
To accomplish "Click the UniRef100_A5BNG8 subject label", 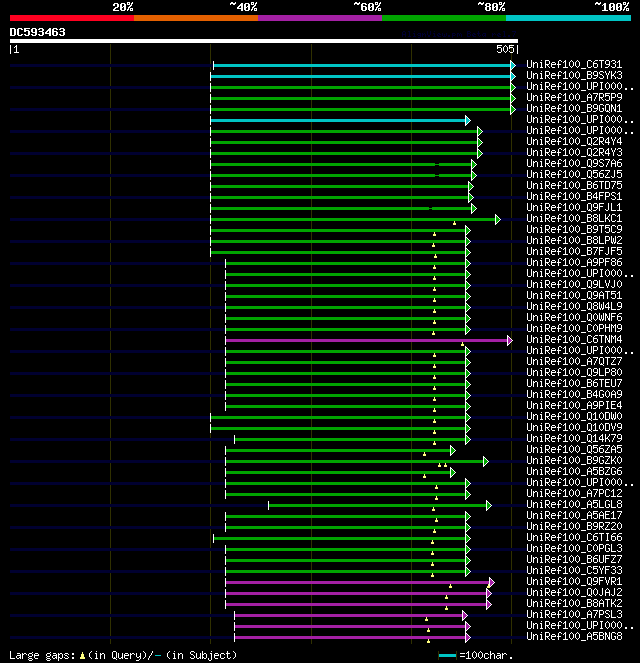I will (574, 636).
